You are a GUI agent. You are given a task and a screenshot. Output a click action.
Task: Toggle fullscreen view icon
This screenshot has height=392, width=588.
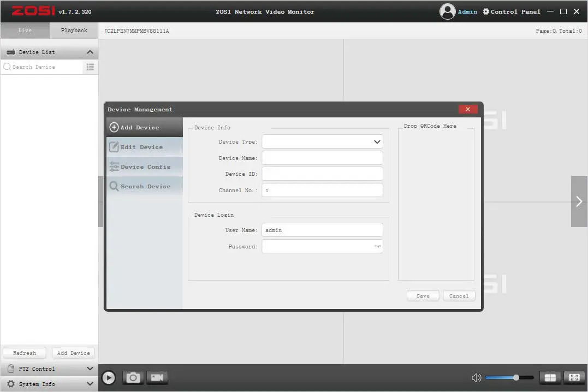coord(574,378)
